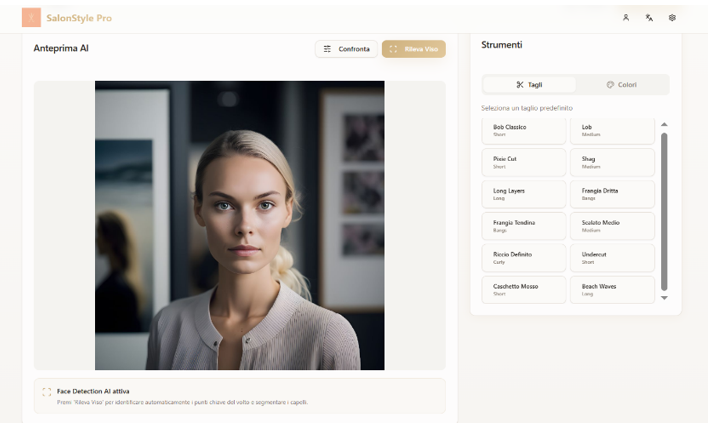709x426 pixels.
Task: Click the face detection frame icon in banner
Action: (x=47, y=392)
